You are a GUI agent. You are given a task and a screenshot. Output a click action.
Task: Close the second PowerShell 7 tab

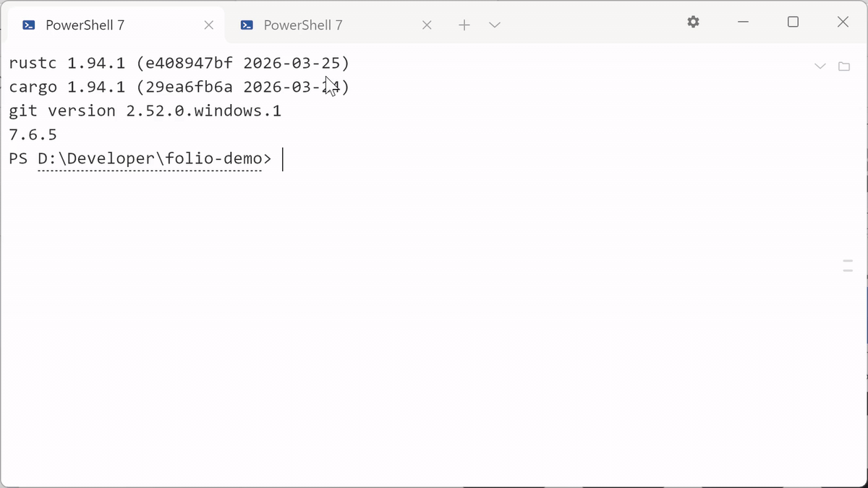(x=427, y=25)
